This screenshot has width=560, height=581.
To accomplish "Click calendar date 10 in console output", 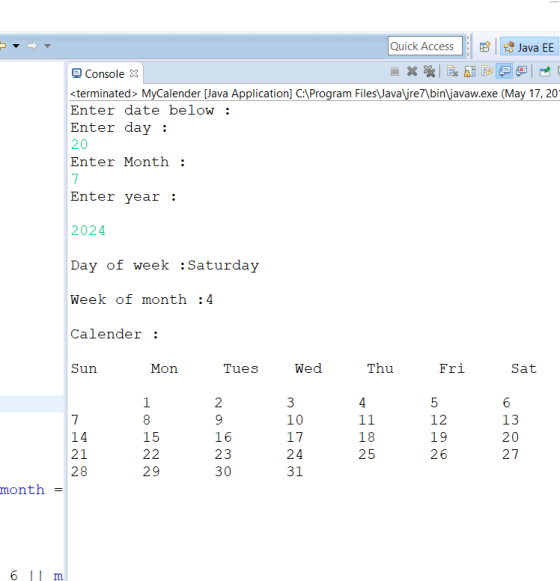I will point(295,420).
